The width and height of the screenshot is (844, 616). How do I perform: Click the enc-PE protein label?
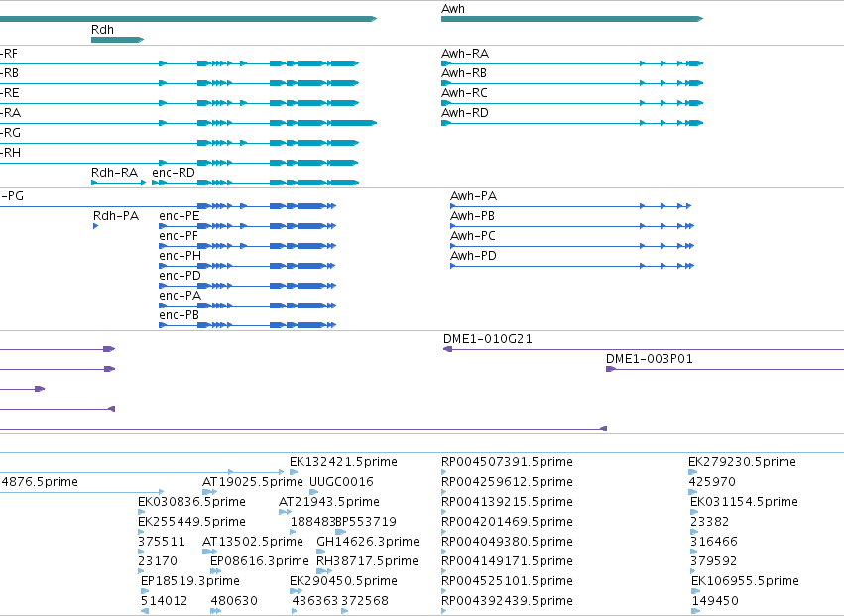pos(180,216)
